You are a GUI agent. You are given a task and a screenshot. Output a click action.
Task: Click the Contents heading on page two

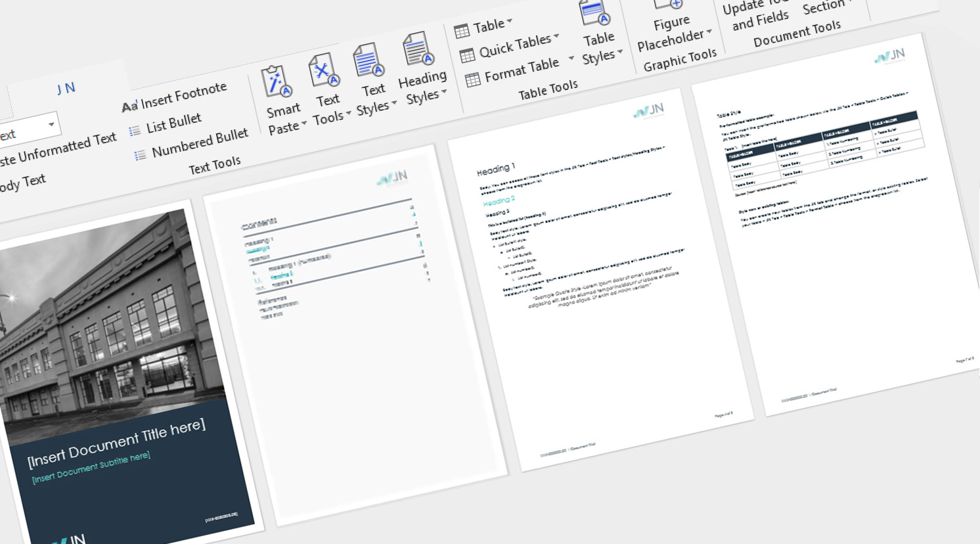(x=259, y=224)
